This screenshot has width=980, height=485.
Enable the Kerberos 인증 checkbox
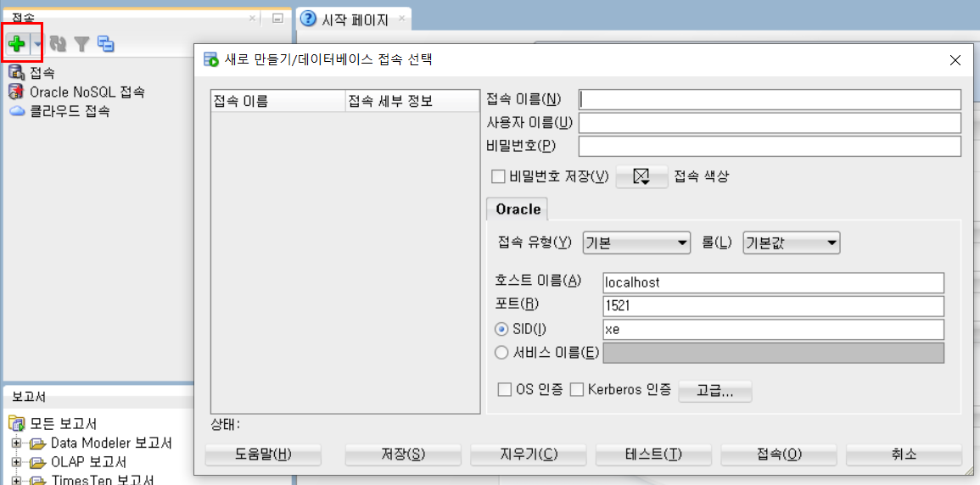tap(577, 391)
